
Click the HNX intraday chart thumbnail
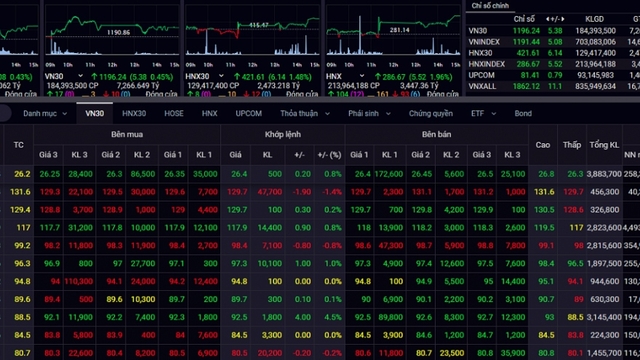click(x=393, y=36)
